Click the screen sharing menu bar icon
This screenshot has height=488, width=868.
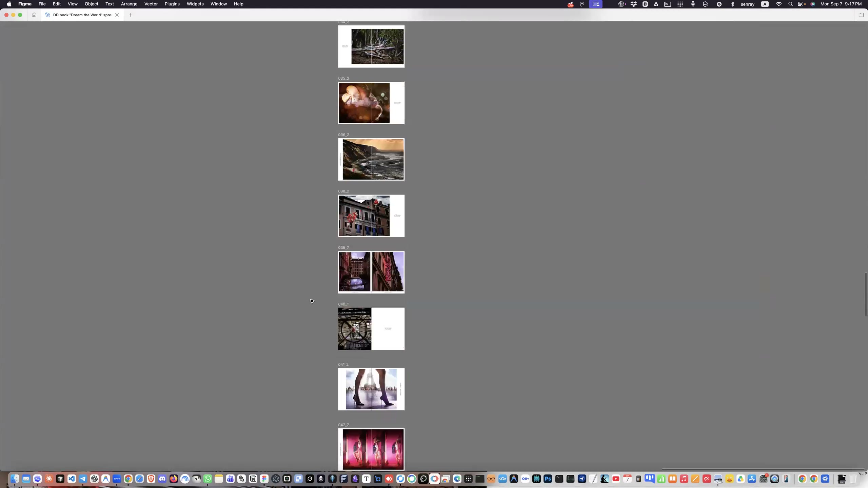(x=596, y=4)
